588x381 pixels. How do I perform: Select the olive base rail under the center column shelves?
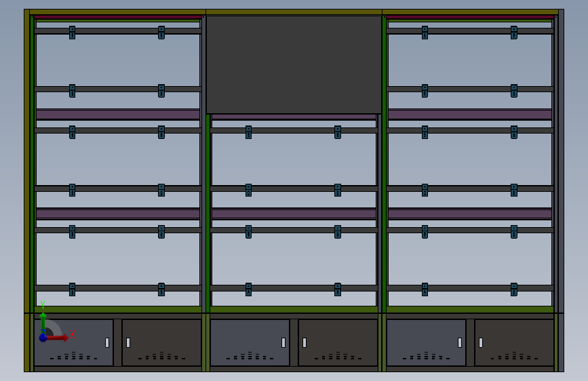pos(294,309)
